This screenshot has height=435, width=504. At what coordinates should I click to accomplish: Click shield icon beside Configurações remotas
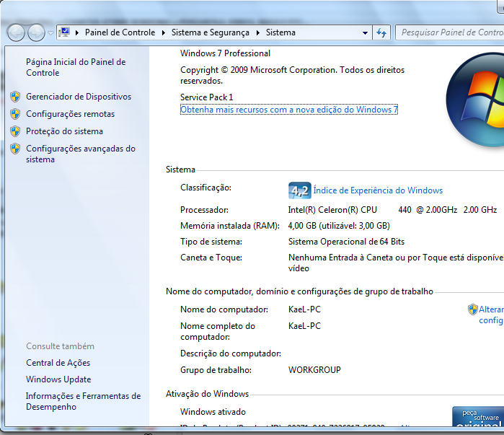(x=15, y=114)
